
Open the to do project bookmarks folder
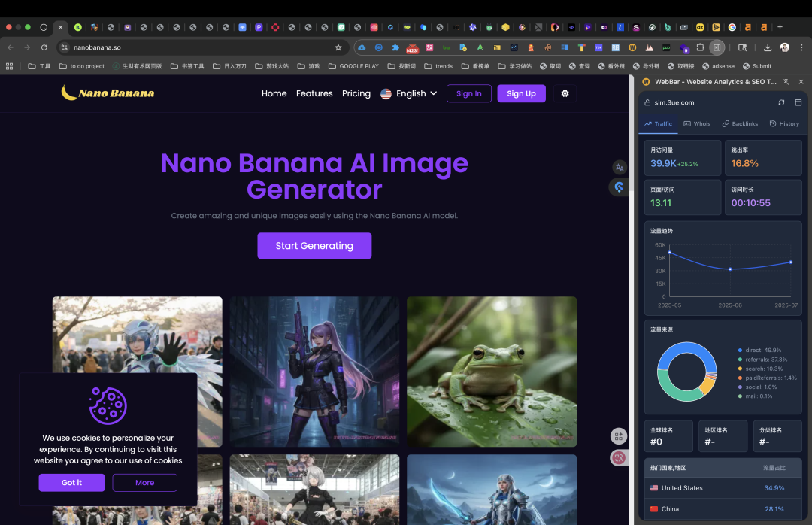pyautogui.click(x=82, y=66)
